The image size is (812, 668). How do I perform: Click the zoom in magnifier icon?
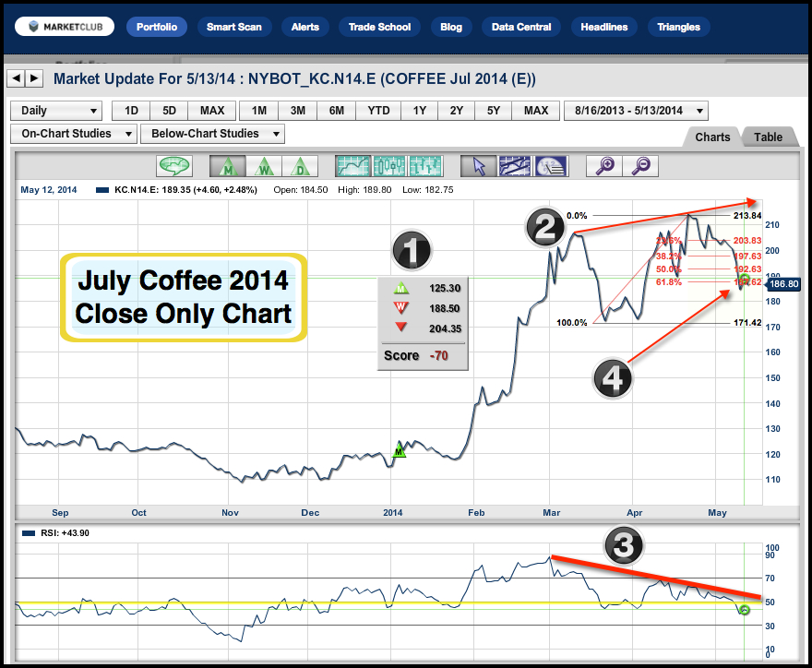pyautogui.click(x=605, y=166)
